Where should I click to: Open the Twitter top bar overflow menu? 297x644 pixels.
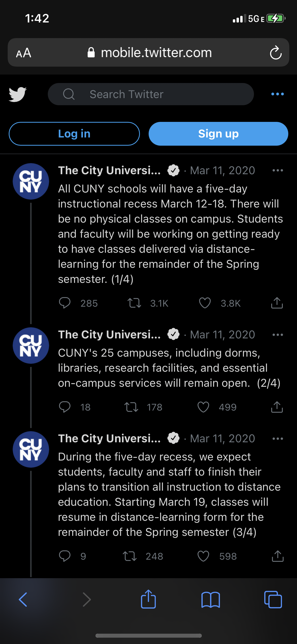277,94
